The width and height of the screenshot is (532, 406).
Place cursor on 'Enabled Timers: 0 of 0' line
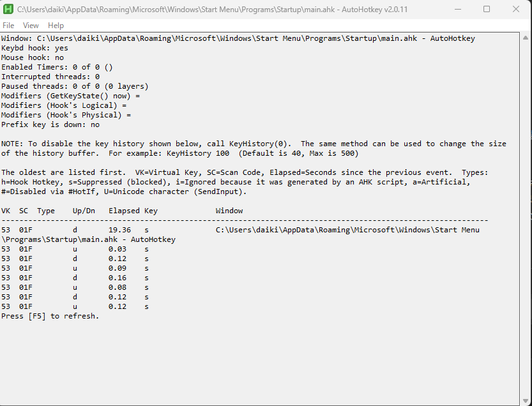[x=57, y=67]
